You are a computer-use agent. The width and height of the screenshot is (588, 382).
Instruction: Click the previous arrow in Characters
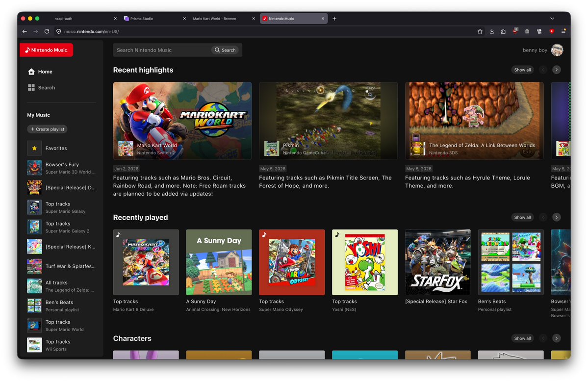click(543, 338)
